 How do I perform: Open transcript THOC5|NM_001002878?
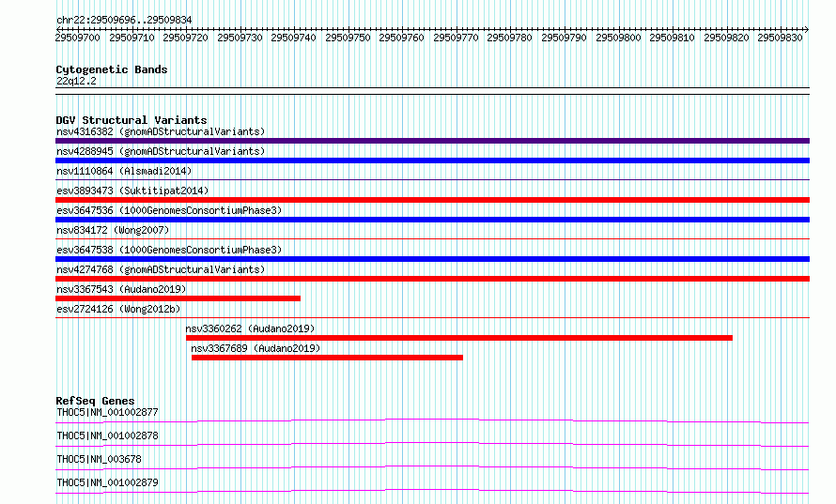(107, 435)
